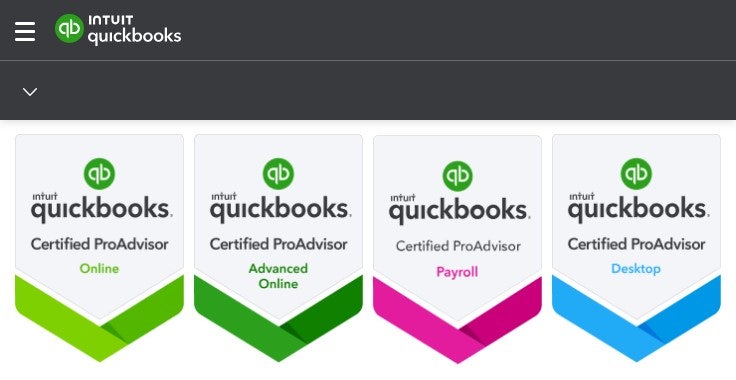Image resolution: width=736 pixels, height=380 pixels.
Task: Open the Certified ProAdvisor Payroll badge
Action: (457, 249)
